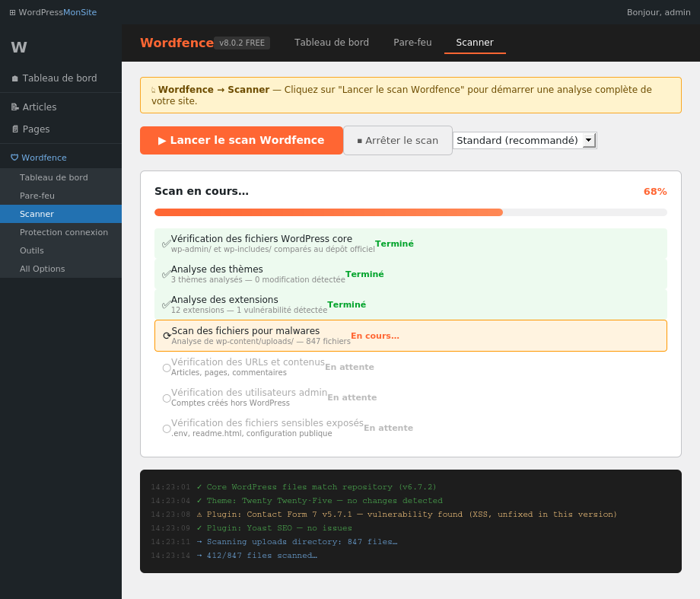Click spinning icon for malware file scan
Viewport: 700px width, 599px height.
167,336
